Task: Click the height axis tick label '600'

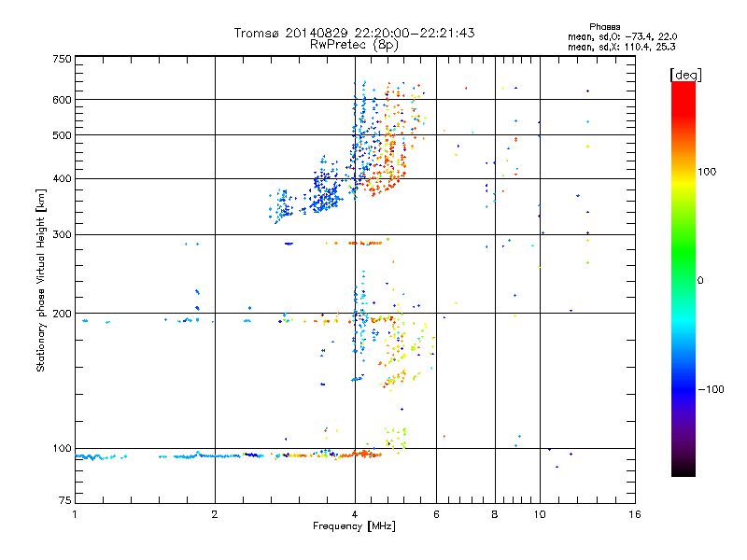Action: (x=62, y=100)
